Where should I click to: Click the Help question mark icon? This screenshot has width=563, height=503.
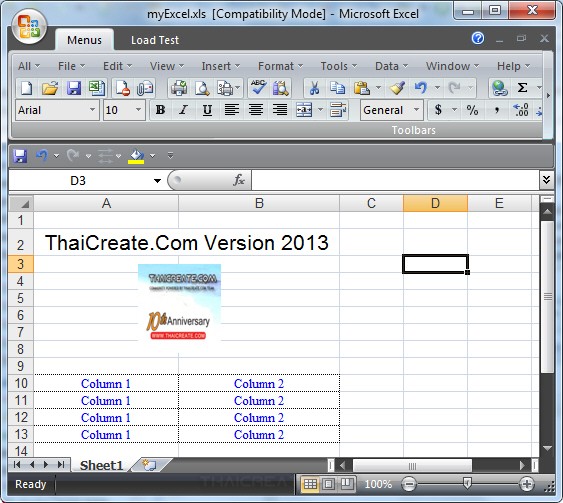(478, 38)
